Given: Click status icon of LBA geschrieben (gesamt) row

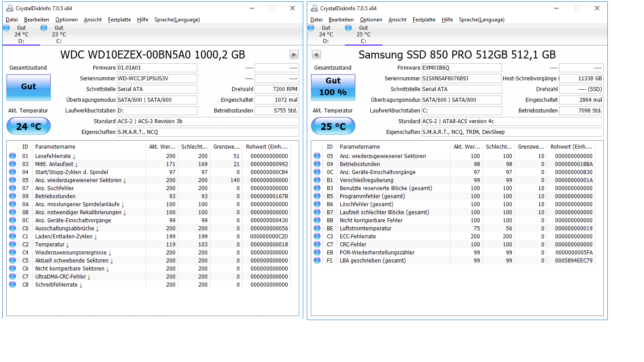Looking at the screenshot, I should point(317,261).
